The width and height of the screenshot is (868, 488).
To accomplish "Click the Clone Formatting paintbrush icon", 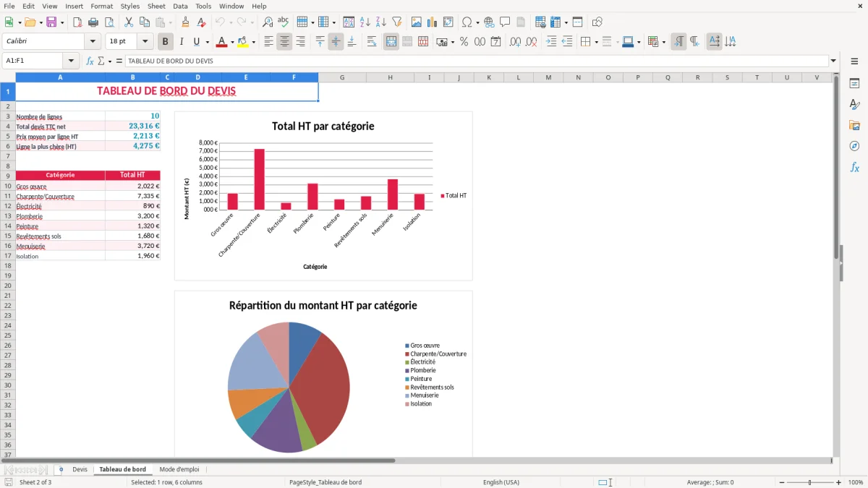I will (186, 22).
